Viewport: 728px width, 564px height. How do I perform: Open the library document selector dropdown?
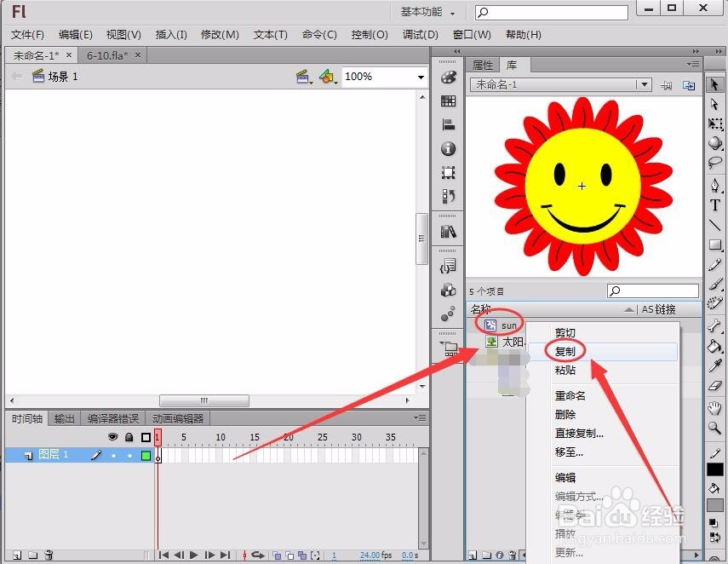tap(645, 84)
